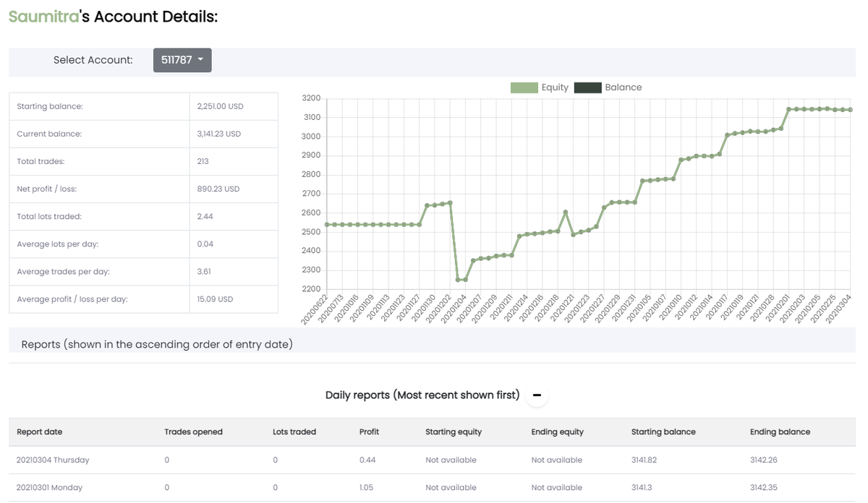Click the Ending balance column header
868x503 pixels.
point(780,431)
